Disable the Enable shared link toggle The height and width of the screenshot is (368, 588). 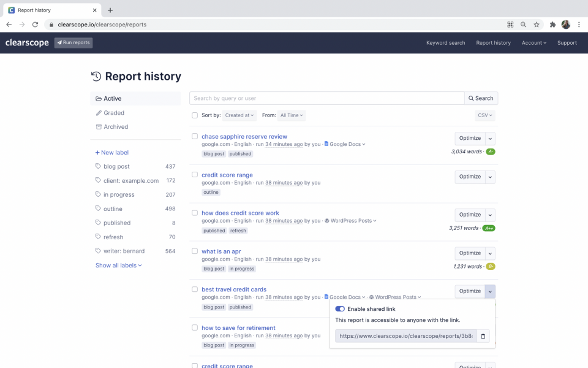pos(340,309)
